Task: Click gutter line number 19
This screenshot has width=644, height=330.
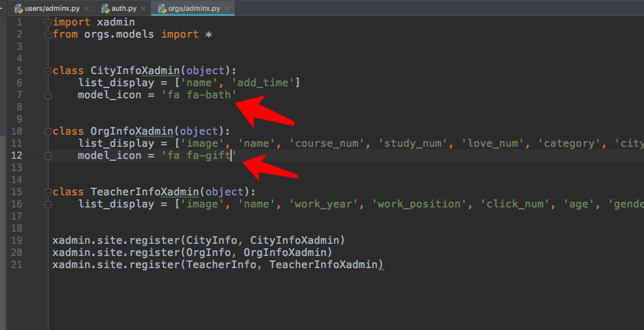Action: (17, 241)
